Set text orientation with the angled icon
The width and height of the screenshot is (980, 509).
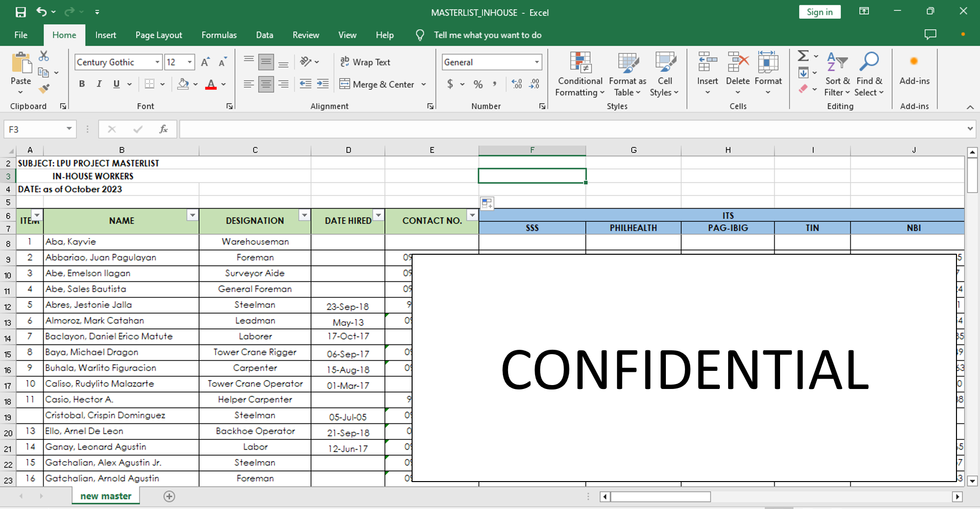pos(306,62)
